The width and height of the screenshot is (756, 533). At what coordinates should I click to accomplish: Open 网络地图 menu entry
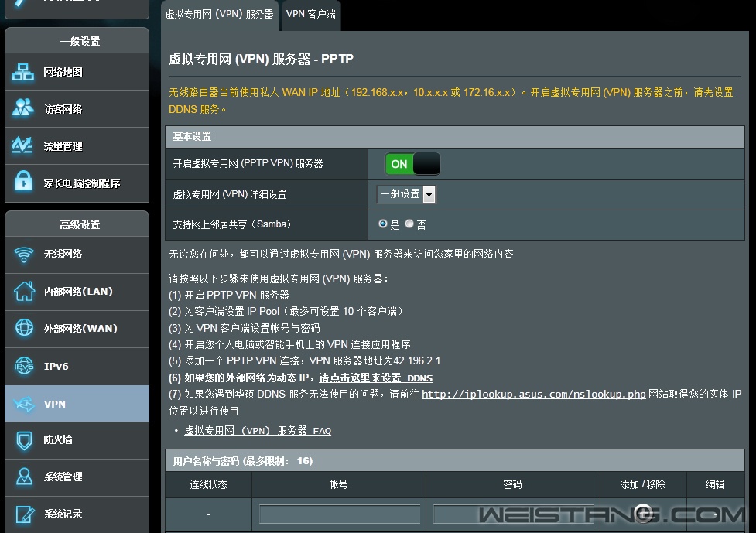63,72
